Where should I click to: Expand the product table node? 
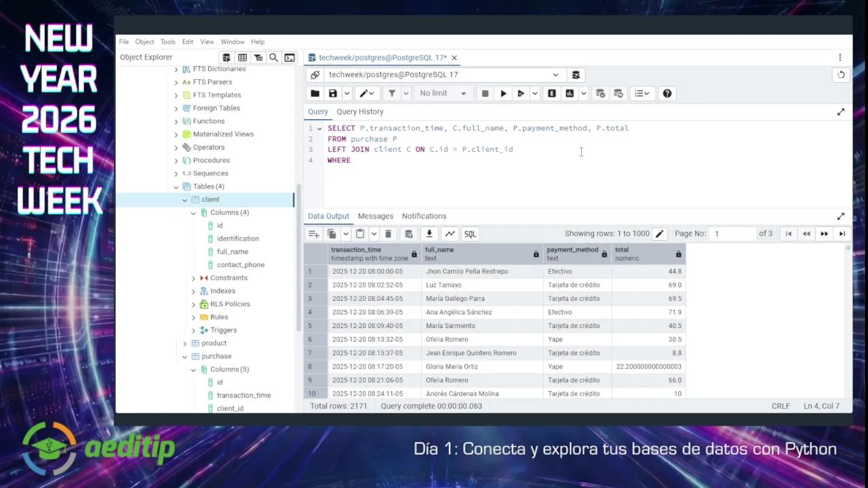184,343
